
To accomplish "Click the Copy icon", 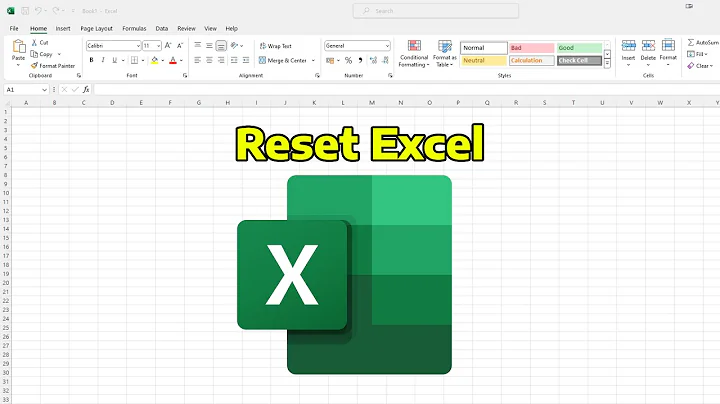I will coord(34,54).
